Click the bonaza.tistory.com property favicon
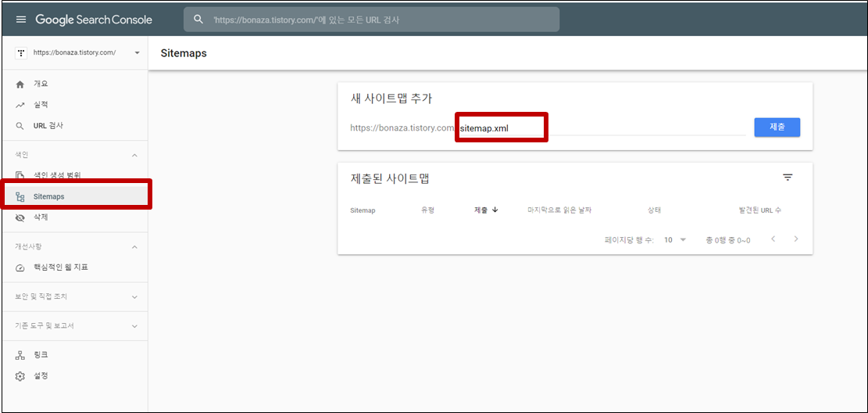The image size is (868, 413). 21,53
